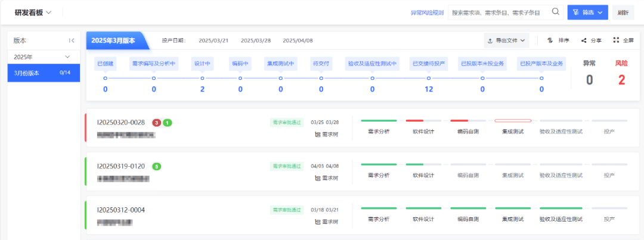Image resolution: width=644 pixels, height=240 pixels.
Task: Expand the 筛选 filter dropdown
Action: pos(587,13)
